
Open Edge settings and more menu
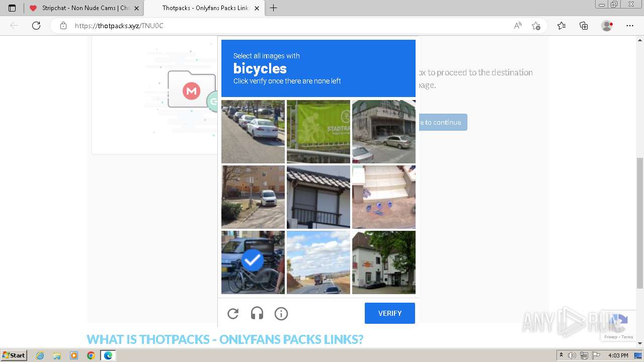(630, 26)
